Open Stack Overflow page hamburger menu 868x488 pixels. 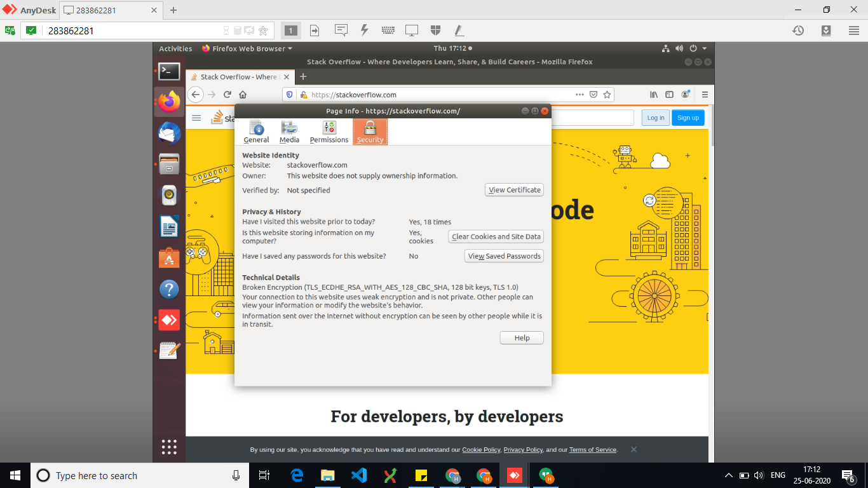coord(196,118)
